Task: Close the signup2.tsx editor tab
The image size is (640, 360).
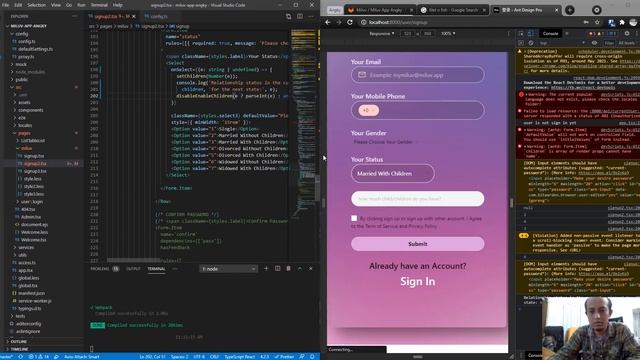Action: tap(134, 16)
